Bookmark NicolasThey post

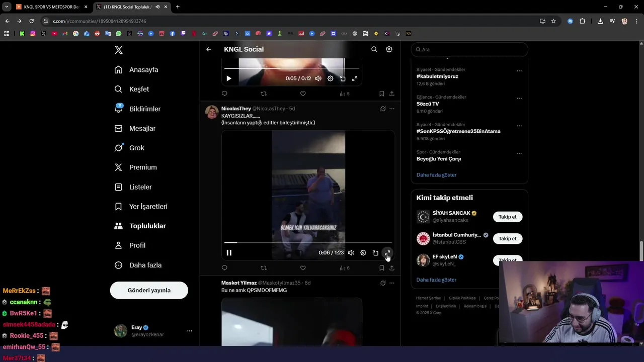coord(382,268)
